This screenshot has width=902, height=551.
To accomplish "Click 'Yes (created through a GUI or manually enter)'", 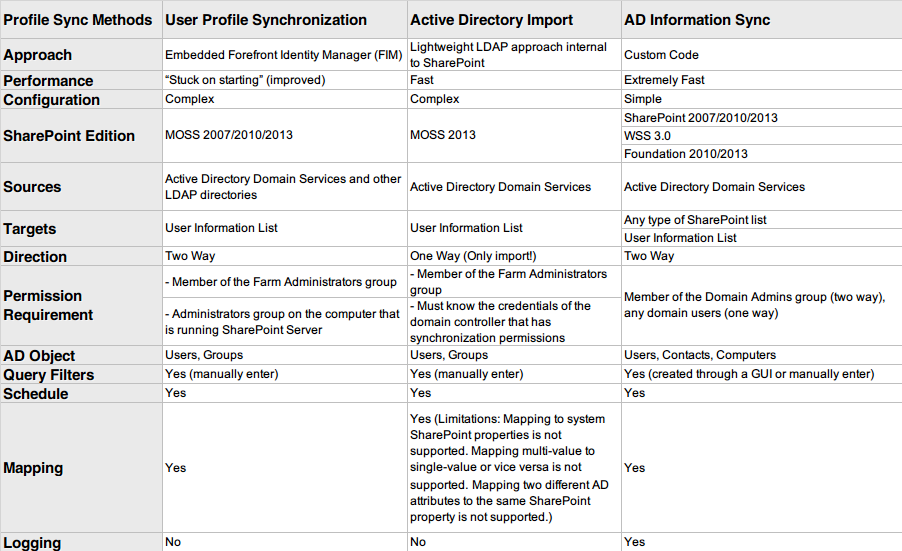I will click(x=762, y=374).
